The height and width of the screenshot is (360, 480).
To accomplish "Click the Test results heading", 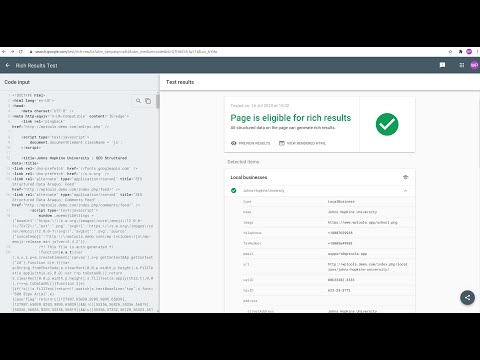I will (180, 82).
